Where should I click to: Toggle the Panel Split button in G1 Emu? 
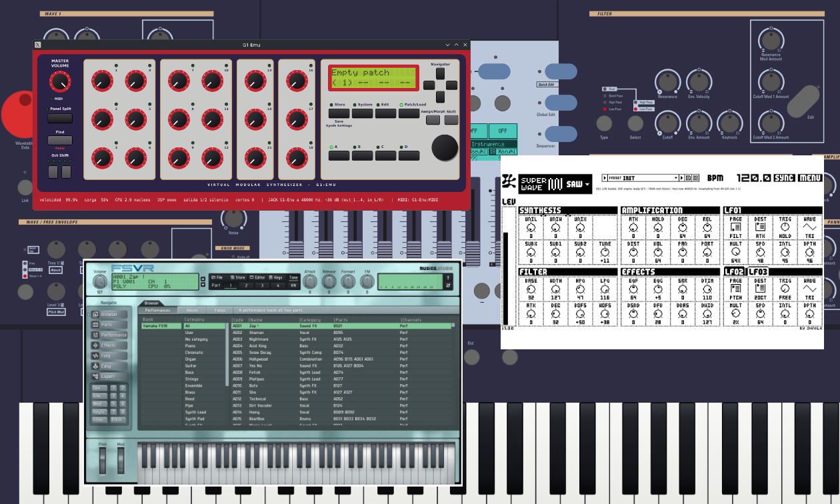point(60,118)
